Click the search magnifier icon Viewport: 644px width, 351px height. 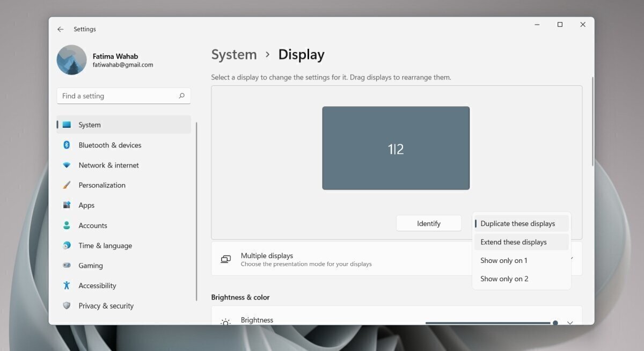click(181, 96)
